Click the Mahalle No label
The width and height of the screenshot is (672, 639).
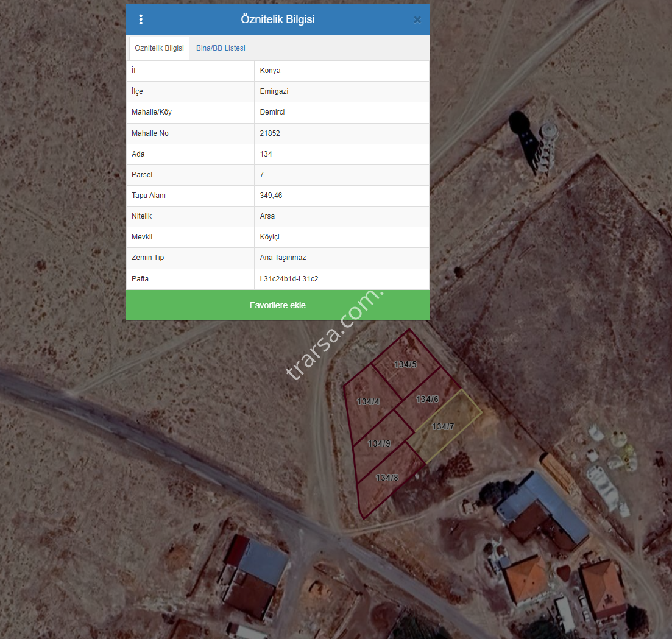[150, 133]
